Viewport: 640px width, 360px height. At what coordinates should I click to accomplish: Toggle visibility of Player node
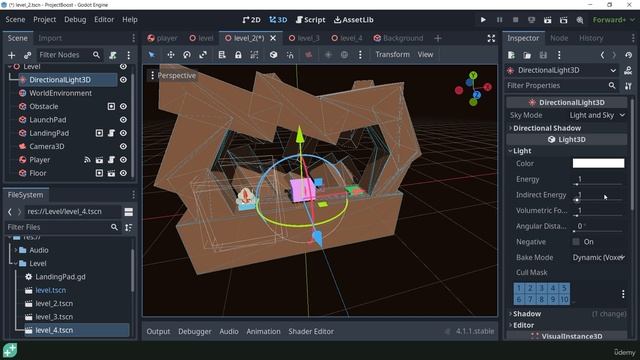tap(123, 160)
